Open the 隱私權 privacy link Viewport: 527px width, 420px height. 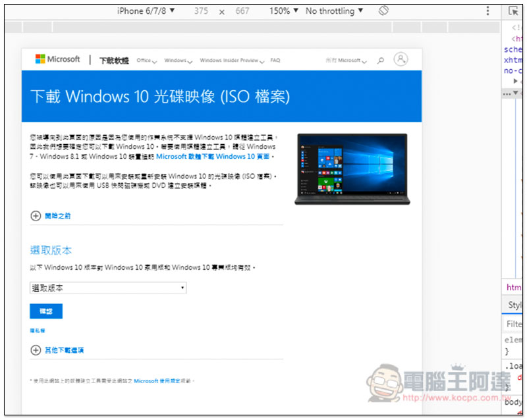point(38,330)
